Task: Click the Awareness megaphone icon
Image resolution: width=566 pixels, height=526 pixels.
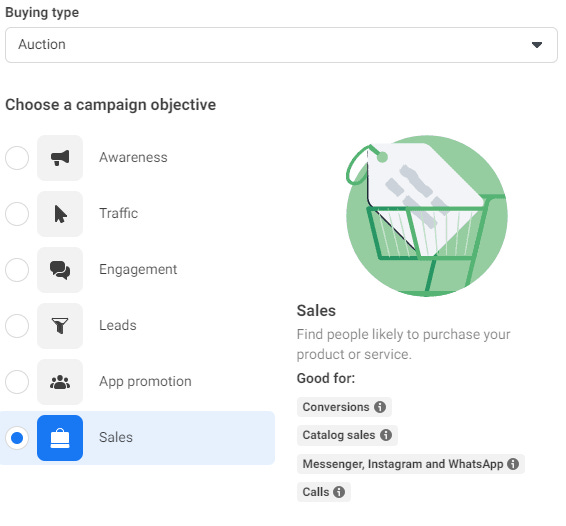Action: (60, 158)
